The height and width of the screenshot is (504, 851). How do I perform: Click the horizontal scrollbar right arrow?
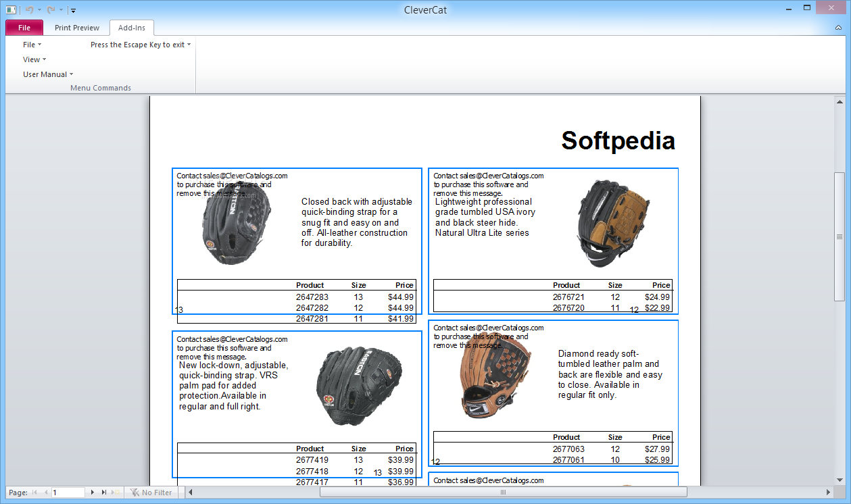click(x=829, y=493)
